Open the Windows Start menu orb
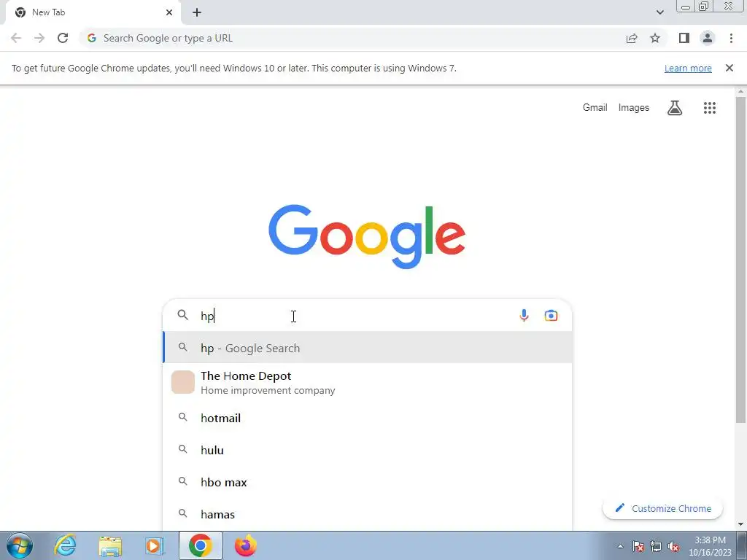 20,545
